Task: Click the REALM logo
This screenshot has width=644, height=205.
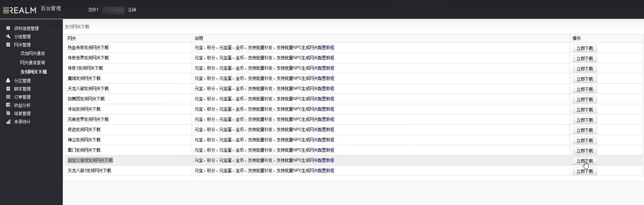Action: tap(19, 10)
